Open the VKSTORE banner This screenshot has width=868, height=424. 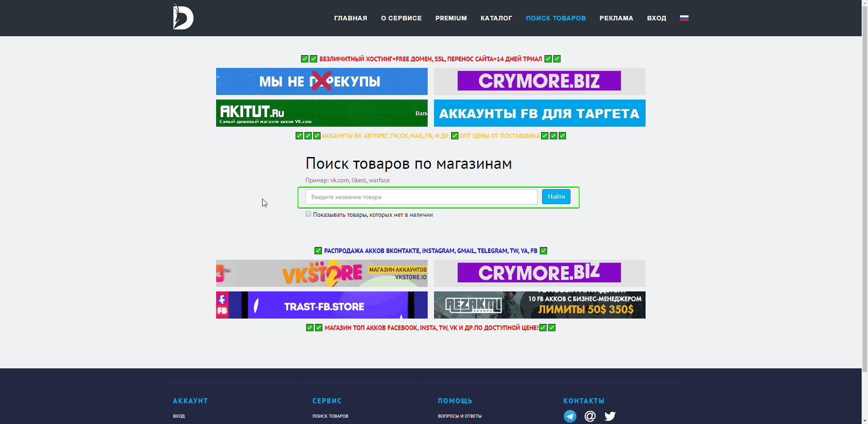click(322, 273)
